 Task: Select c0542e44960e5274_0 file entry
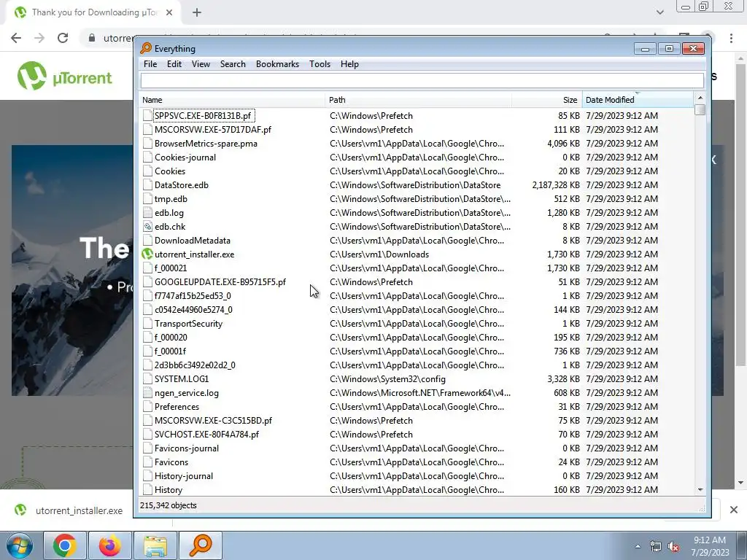[193, 309]
